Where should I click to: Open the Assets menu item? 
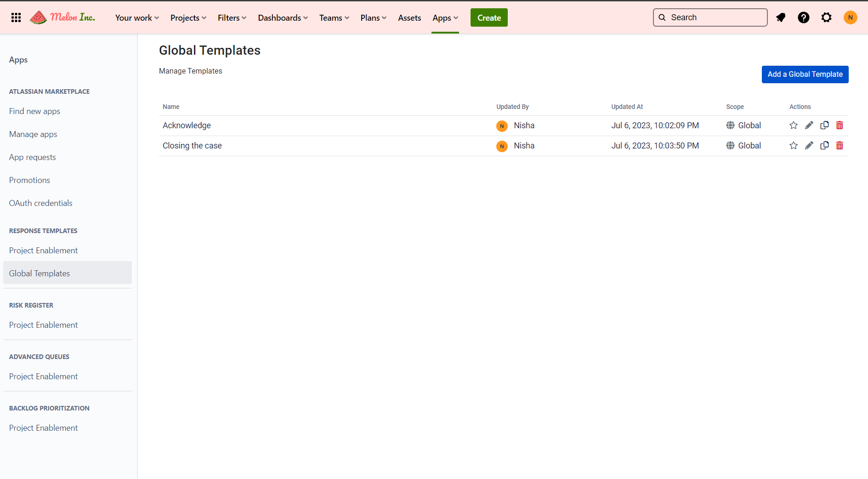[x=409, y=18]
